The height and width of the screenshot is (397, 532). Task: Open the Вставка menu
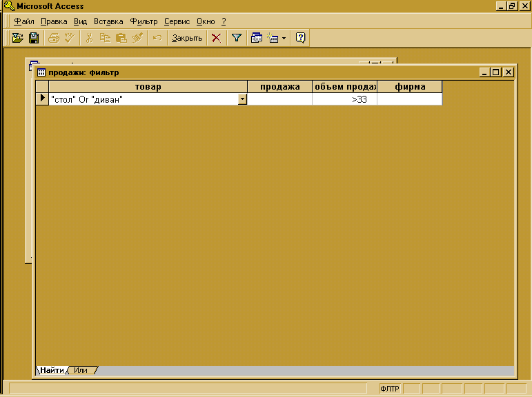click(108, 21)
